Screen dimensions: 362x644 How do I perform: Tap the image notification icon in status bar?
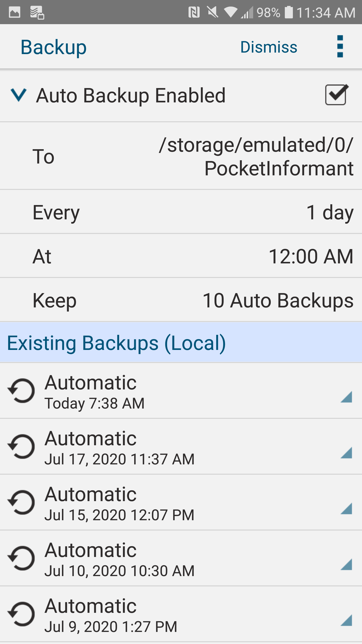point(15,12)
